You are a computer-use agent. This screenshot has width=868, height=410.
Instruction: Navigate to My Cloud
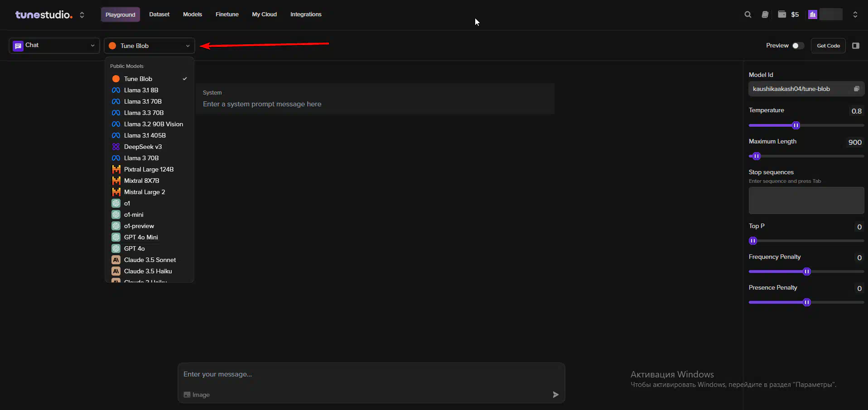pos(265,14)
